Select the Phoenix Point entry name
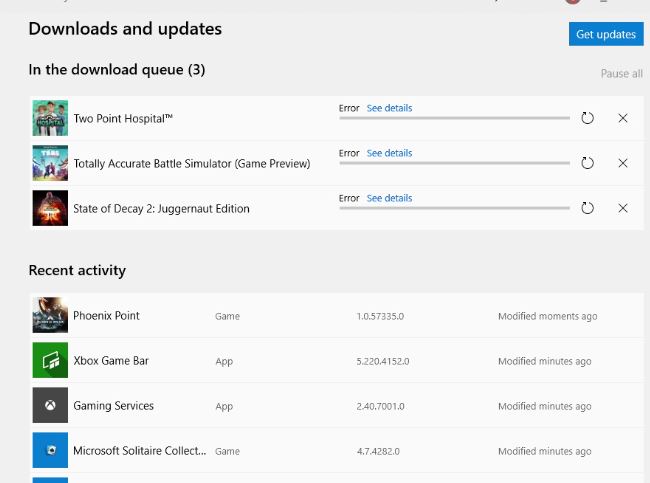The height and width of the screenshot is (483, 650). pyautogui.click(x=106, y=316)
